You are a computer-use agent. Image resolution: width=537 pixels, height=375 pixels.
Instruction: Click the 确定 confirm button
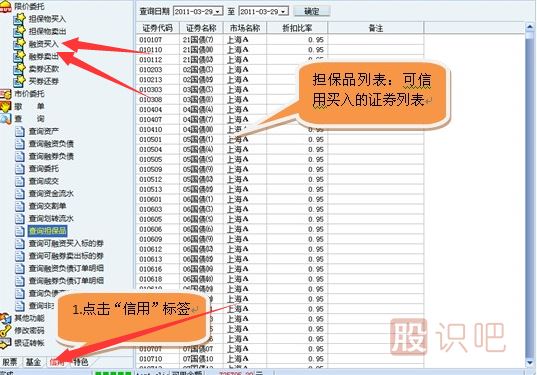[x=312, y=11]
